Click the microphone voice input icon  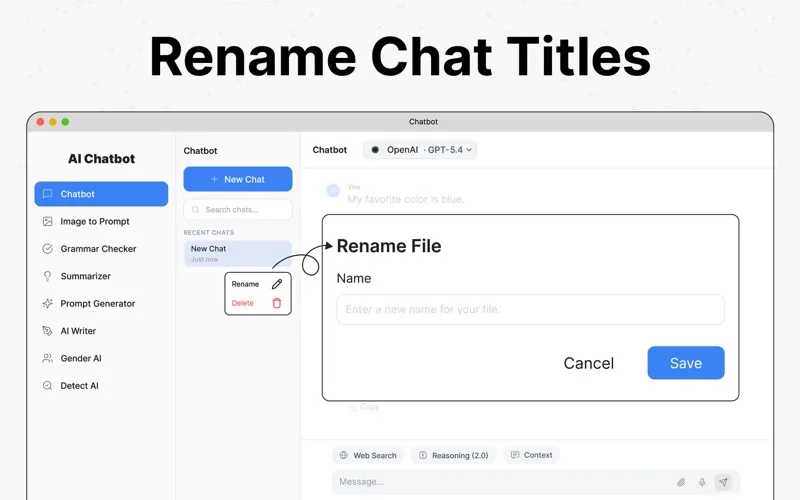coord(703,482)
